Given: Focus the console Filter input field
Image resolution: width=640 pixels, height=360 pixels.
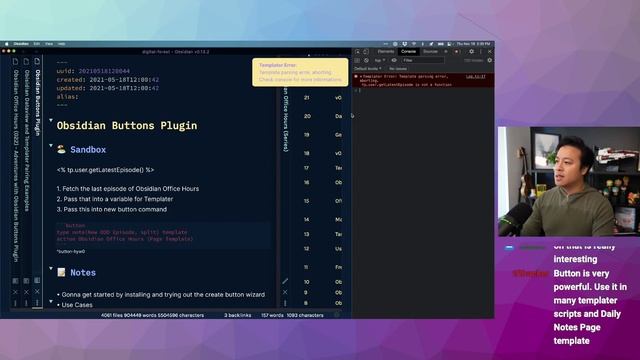Looking at the screenshot, I should pyautogui.click(x=422, y=60).
